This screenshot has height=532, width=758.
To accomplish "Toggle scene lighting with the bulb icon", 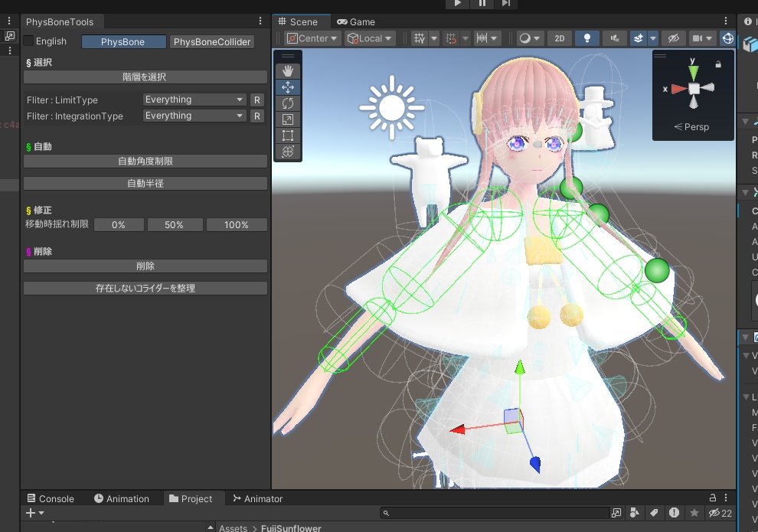I will (586, 38).
